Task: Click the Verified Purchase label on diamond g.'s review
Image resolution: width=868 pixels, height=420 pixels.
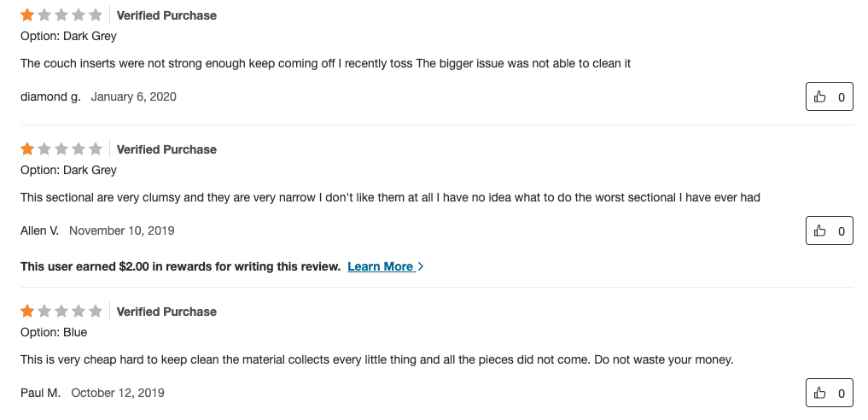Action: (x=166, y=15)
